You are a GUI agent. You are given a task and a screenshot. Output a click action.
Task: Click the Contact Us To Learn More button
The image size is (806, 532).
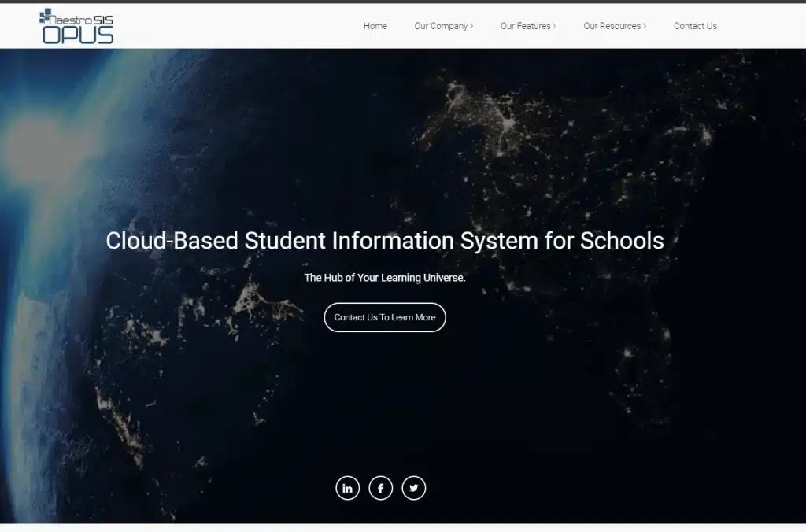(x=385, y=317)
